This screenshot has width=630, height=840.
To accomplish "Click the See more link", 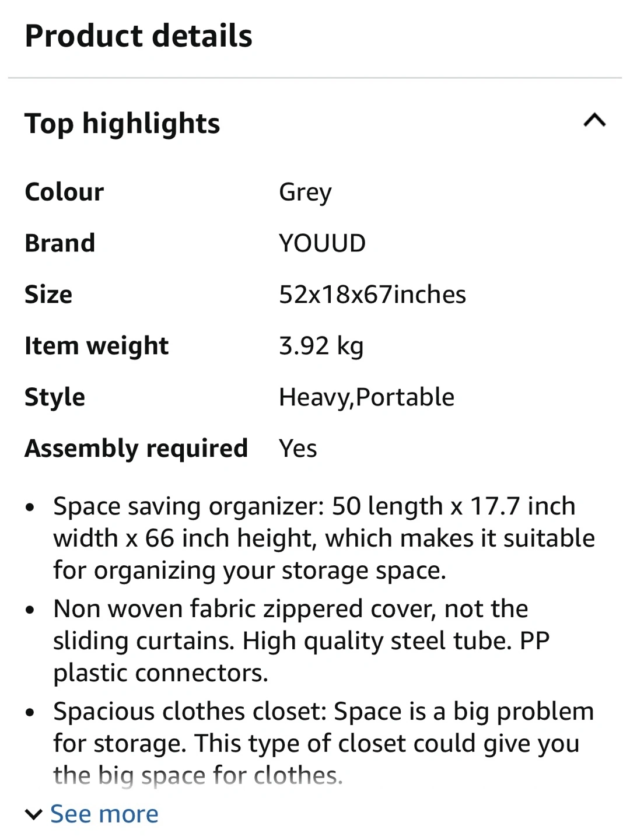I will [104, 814].
